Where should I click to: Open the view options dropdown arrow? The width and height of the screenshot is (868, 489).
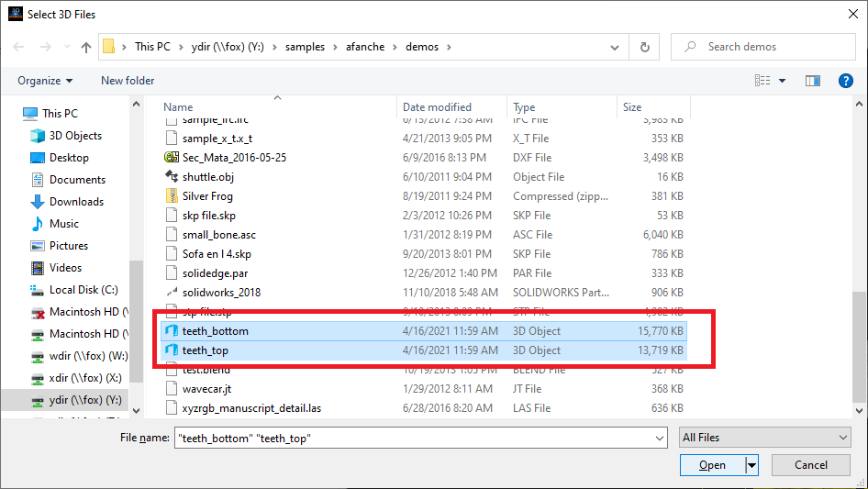[x=783, y=81]
